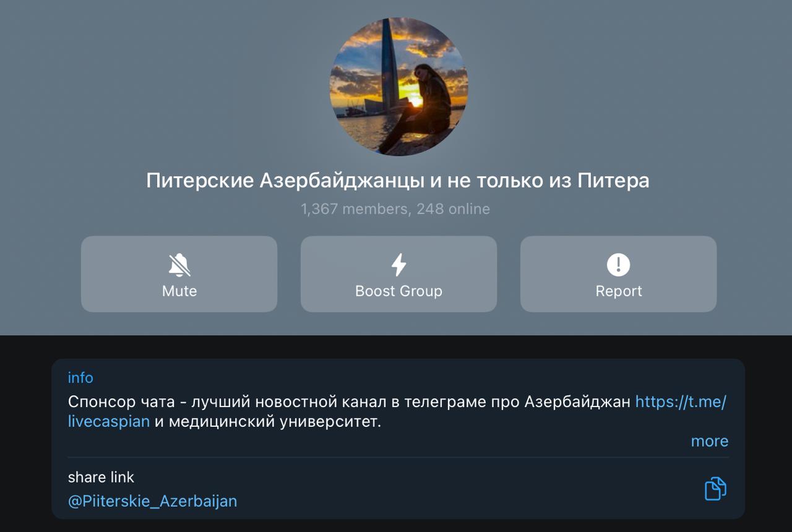Click the 1,367 members count
Screen dimensions: 792x532
(353, 209)
